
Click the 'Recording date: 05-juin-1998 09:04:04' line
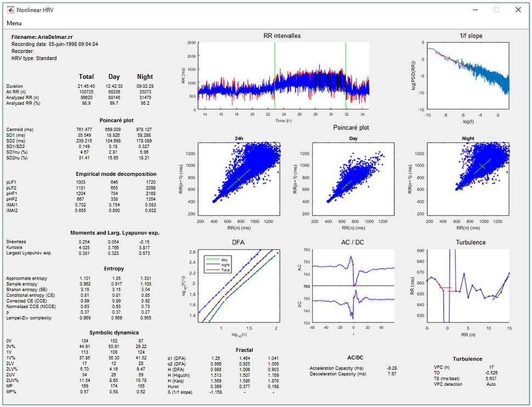point(55,44)
